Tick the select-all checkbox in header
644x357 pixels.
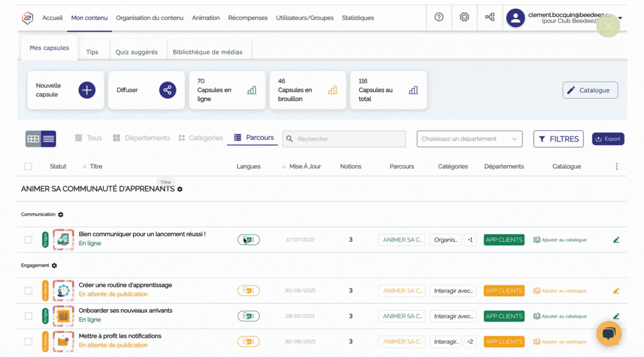pos(28,167)
